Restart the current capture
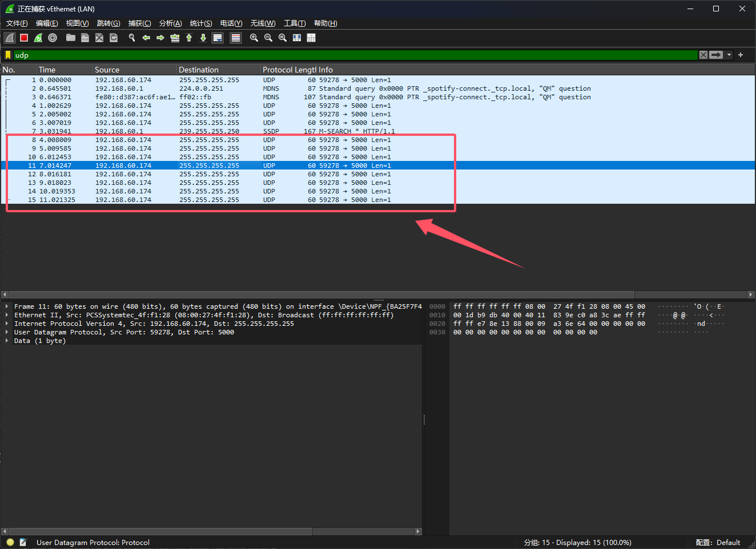This screenshot has height=549, width=756. click(38, 38)
